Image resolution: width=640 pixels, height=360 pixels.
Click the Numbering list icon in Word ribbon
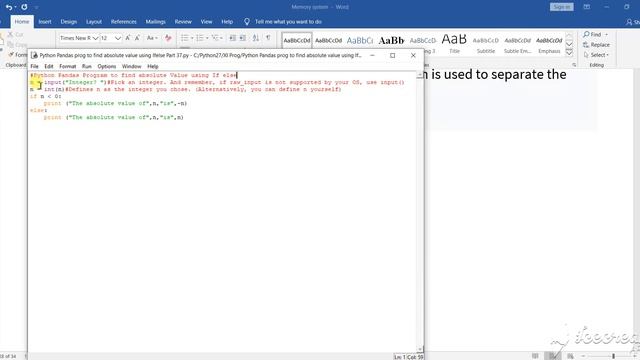coord(200,38)
